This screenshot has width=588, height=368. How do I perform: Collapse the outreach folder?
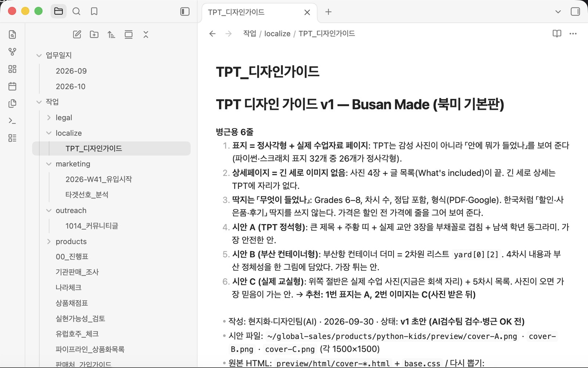point(49,210)
